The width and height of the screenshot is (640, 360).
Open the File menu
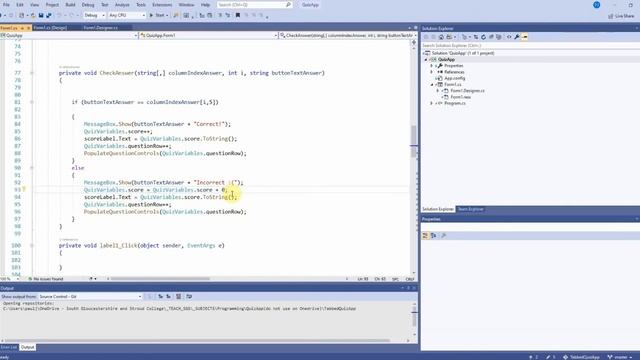(6, 5)
